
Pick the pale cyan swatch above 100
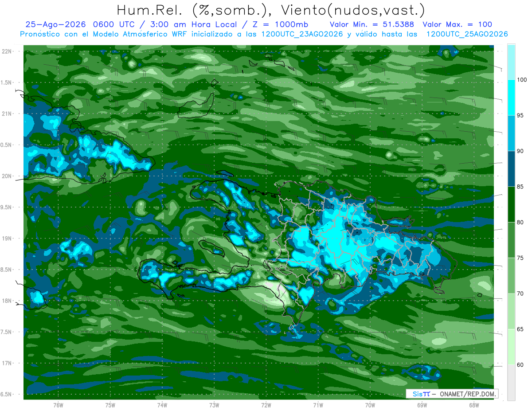(511, 62)
